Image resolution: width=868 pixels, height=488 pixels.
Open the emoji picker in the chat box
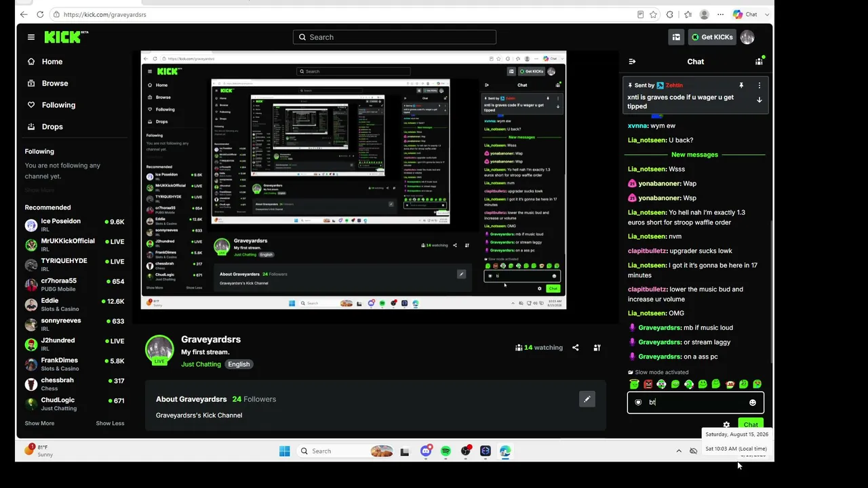(x=752, y=403)
